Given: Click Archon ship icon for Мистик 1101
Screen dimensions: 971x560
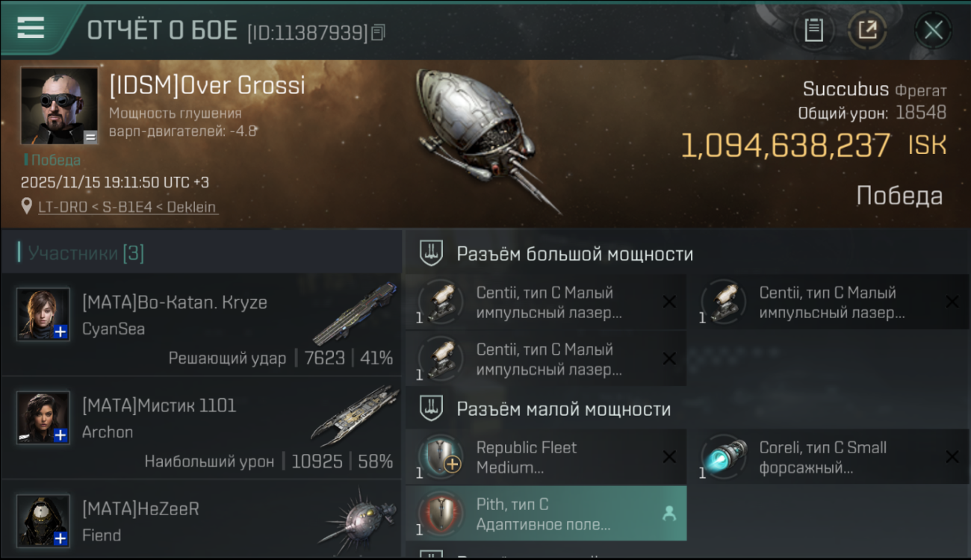Looking at the screenshot, I should pos(356,416).
